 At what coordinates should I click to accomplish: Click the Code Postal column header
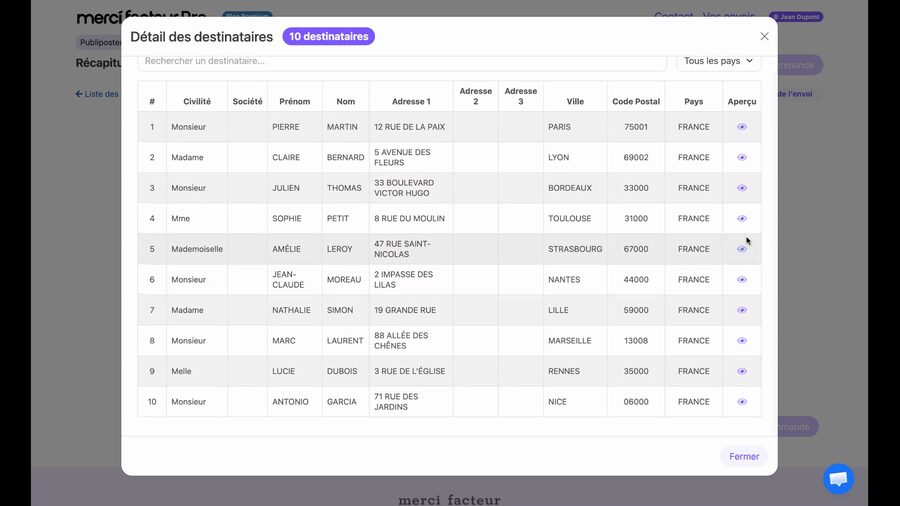tap(636, 102)
